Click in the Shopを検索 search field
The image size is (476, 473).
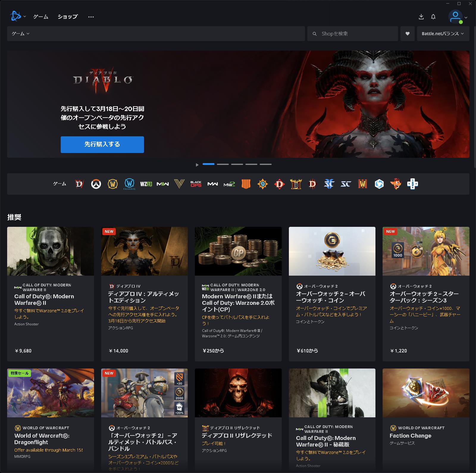point(353,34)
